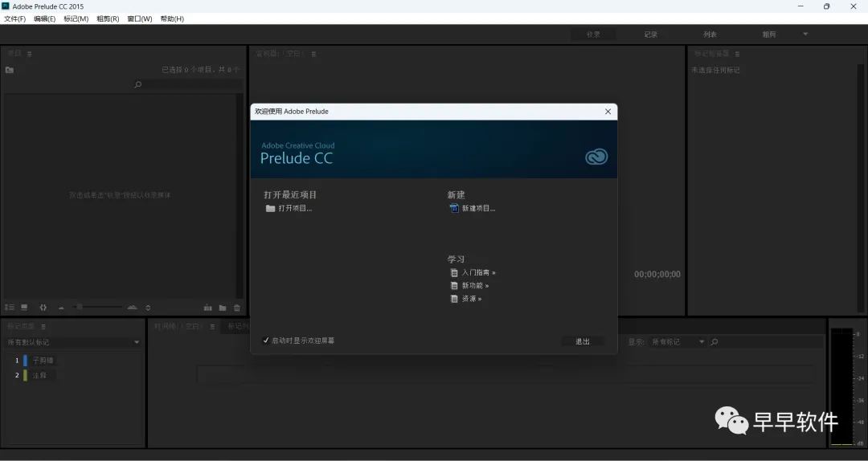This screenshot has width=868, height=461.
Task: Click the parent folder icon in 项目 panel
Action: (x=10, y=70)
